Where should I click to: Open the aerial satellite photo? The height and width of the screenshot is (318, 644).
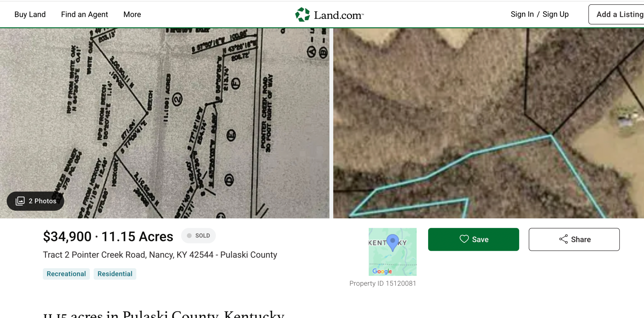point(489,123)
